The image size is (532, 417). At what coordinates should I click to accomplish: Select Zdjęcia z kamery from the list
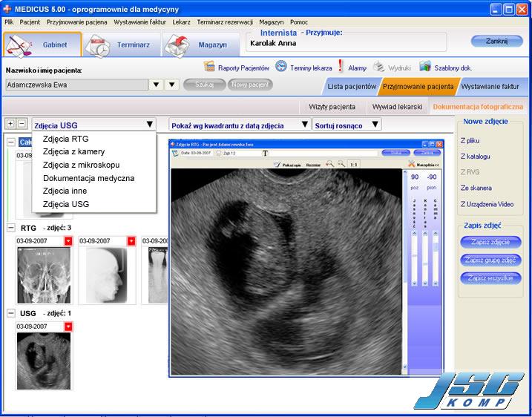(73, 151)
